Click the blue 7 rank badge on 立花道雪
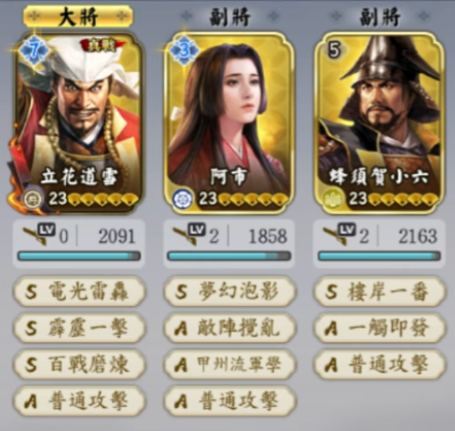Viewport: 455px width, 431px height. point(34,51)
